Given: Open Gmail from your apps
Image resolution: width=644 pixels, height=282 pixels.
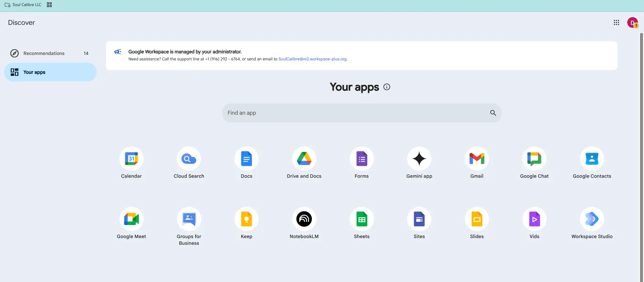Looking at the screenshot, I should [477, 159].
